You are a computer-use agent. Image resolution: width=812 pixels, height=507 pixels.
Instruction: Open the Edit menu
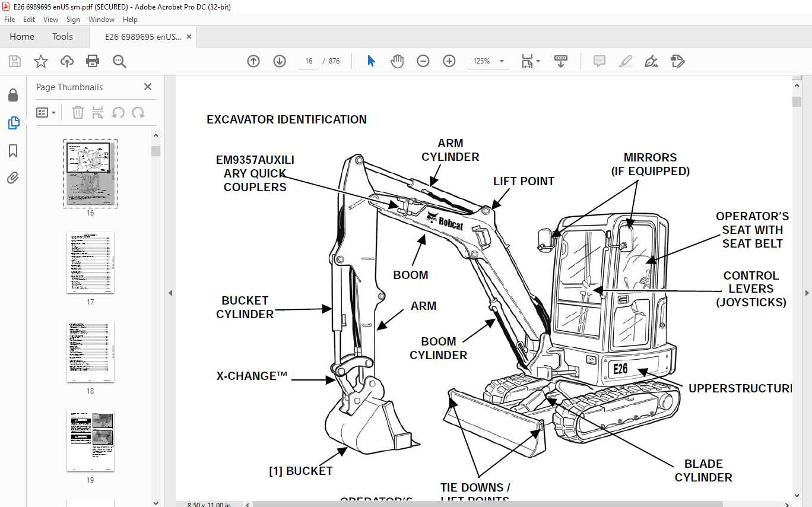[29, 20]
